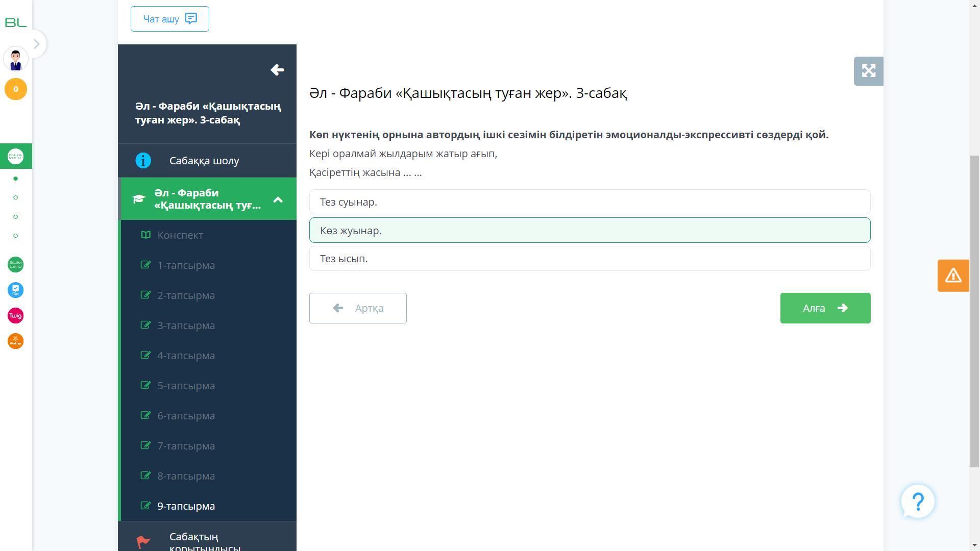Open the question mark help bubble

point(917,502)
